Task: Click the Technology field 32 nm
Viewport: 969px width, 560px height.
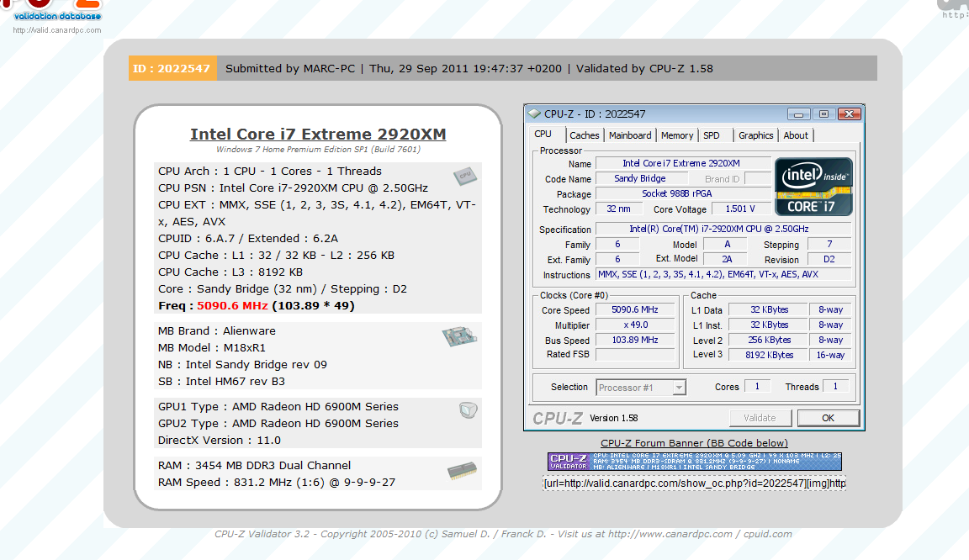Action: (x=619, y=209)
